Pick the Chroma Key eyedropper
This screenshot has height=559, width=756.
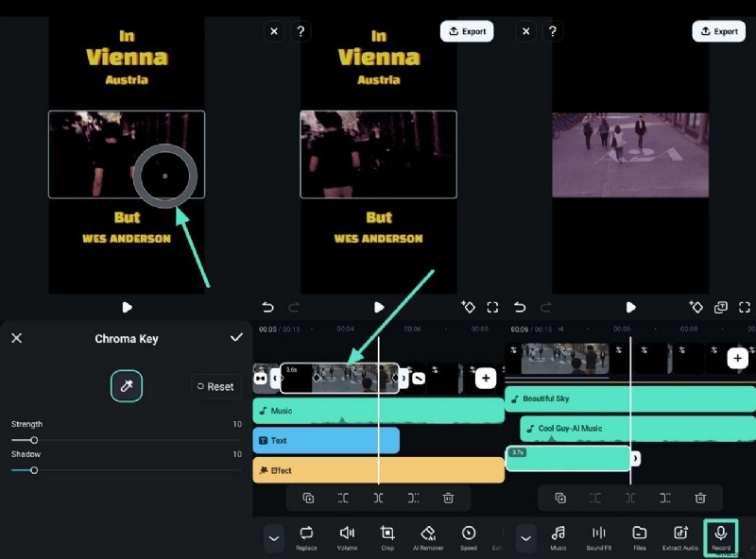tap(127, 385)
